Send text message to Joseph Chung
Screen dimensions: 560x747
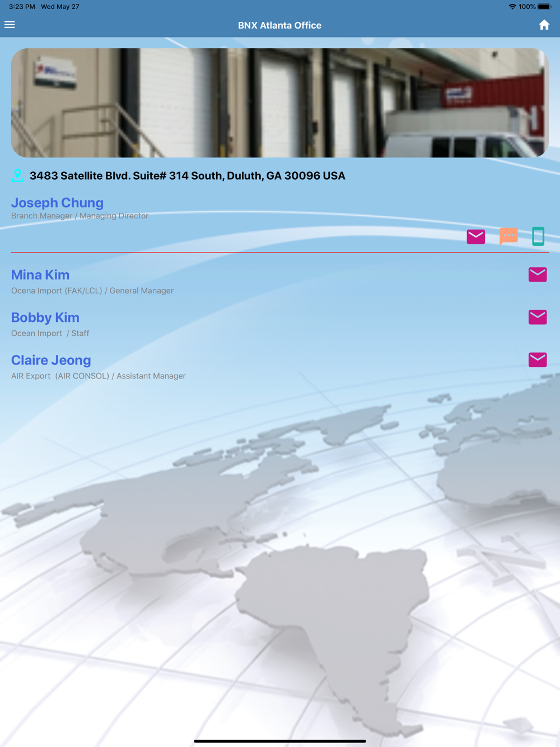pyautogui.click(x=508, y=236)
